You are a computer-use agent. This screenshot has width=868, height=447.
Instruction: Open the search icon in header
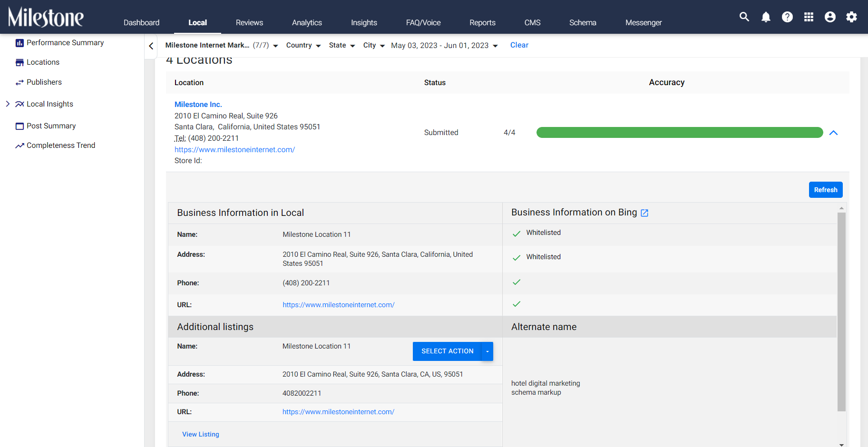[744, 17]
